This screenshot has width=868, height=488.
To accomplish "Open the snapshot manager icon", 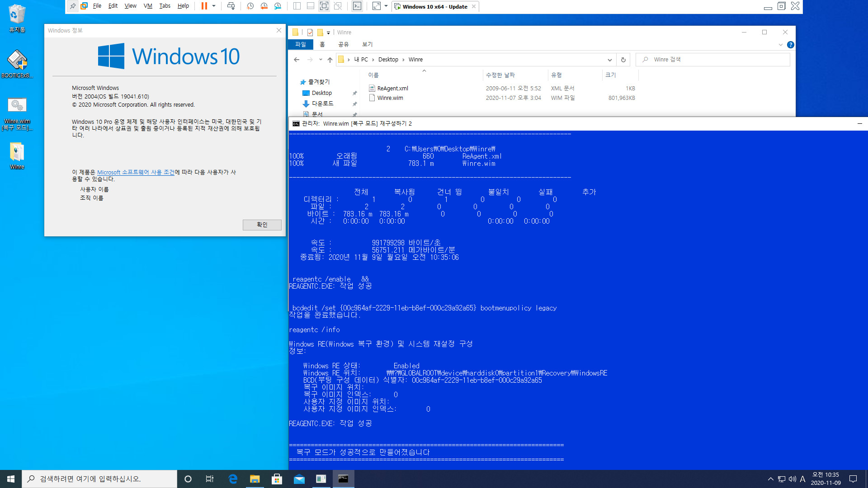I will (278, 6).
